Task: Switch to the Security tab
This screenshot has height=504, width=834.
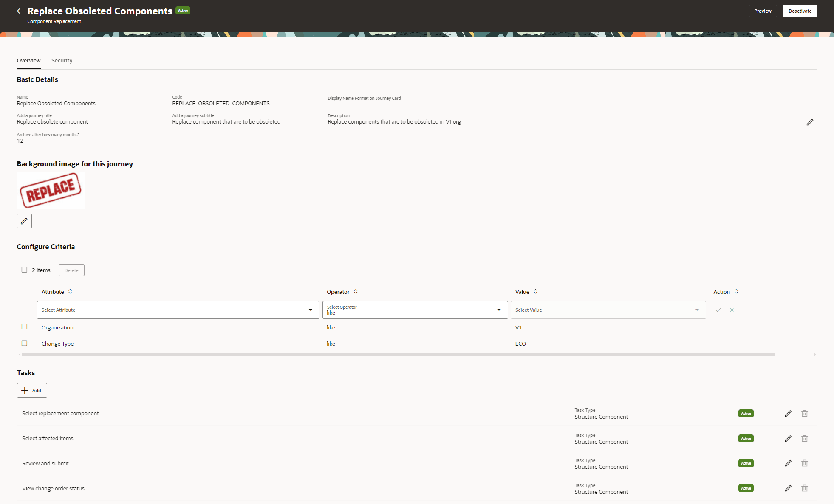Action: tap(62, 61)
